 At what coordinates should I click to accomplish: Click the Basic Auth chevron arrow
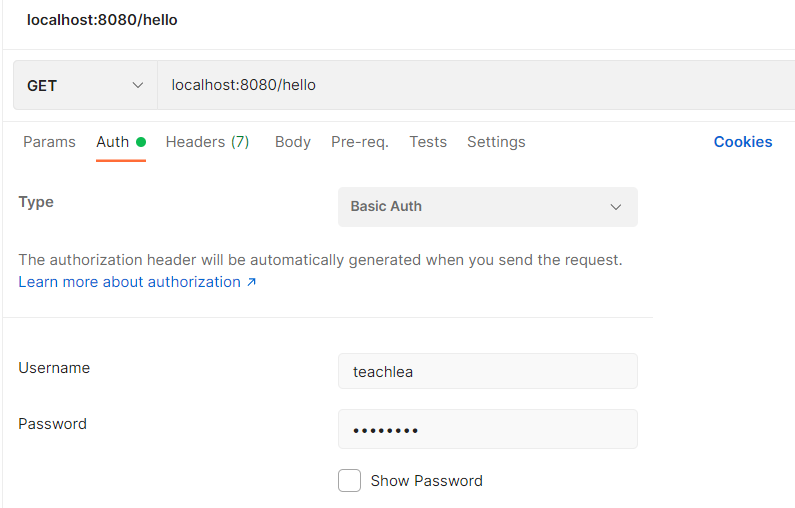click(616, 207)
